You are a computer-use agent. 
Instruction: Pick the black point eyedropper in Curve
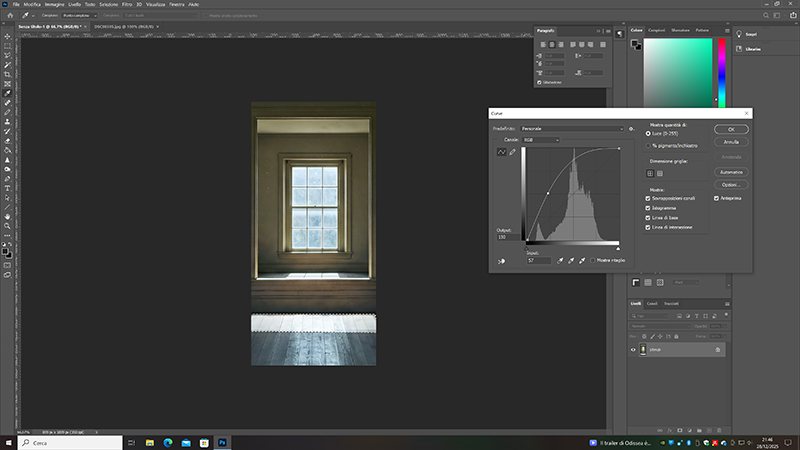[x=560, y=261]
